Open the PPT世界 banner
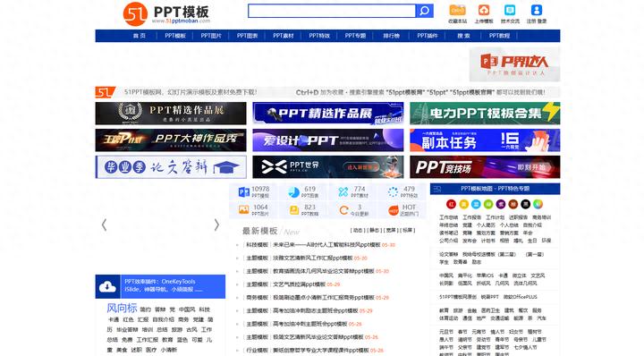Viewport: 644px width, 356px height. click(328, 166)
